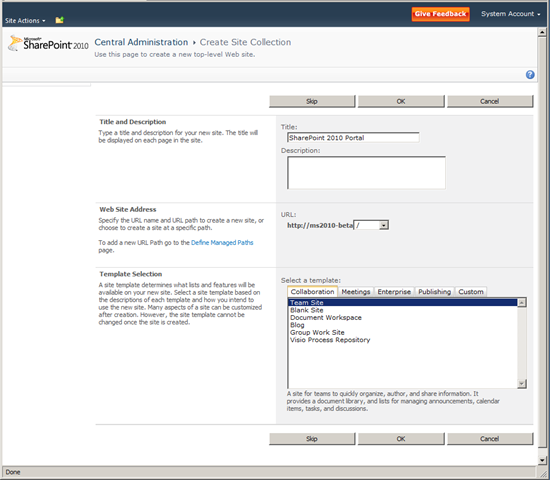Select the Document Workspace template
550x480 pixels.
point(403,318)
